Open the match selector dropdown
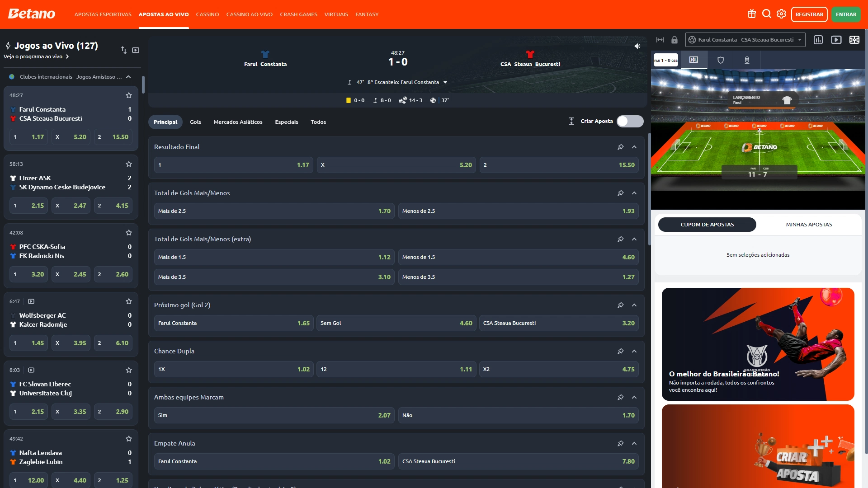Screen dimensions: 868x488 745,40
